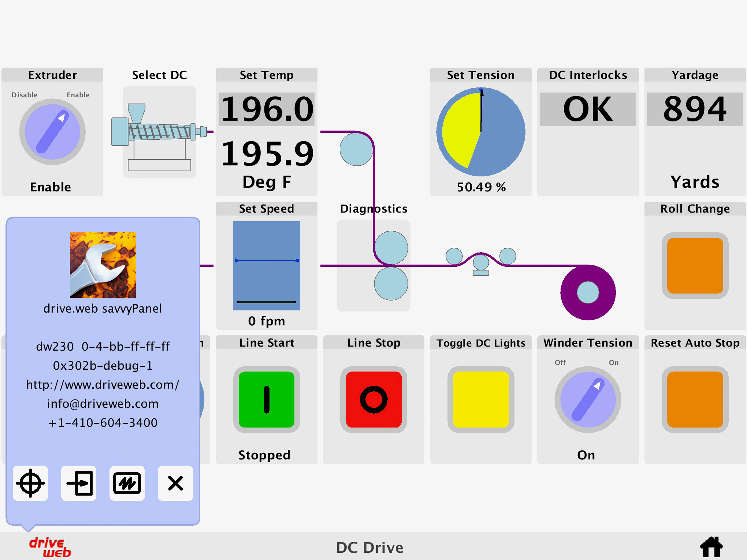Click the Set Speed blue bar slider
This screenshot has height=560, width=747.
coord(266,266)
